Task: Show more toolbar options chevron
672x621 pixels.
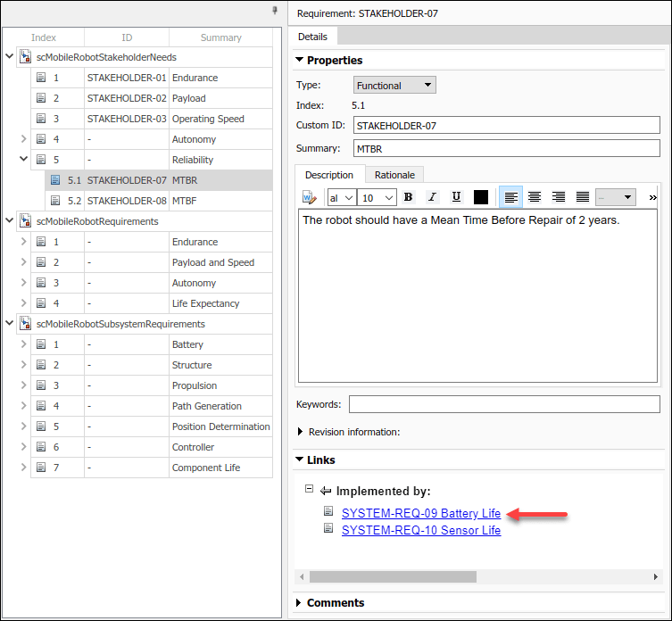Action: coord(652,197)
